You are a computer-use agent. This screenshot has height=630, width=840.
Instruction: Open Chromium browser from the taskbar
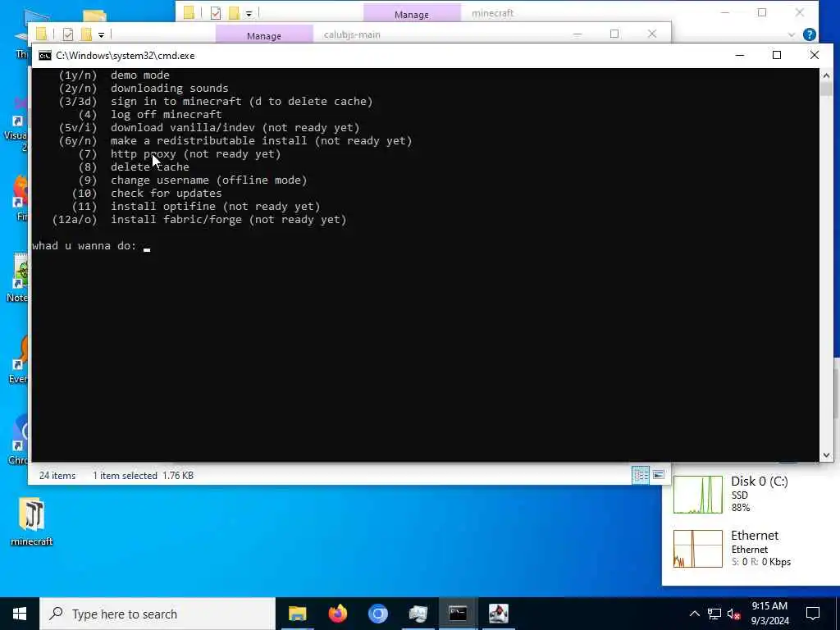click(x=377, y=614)
